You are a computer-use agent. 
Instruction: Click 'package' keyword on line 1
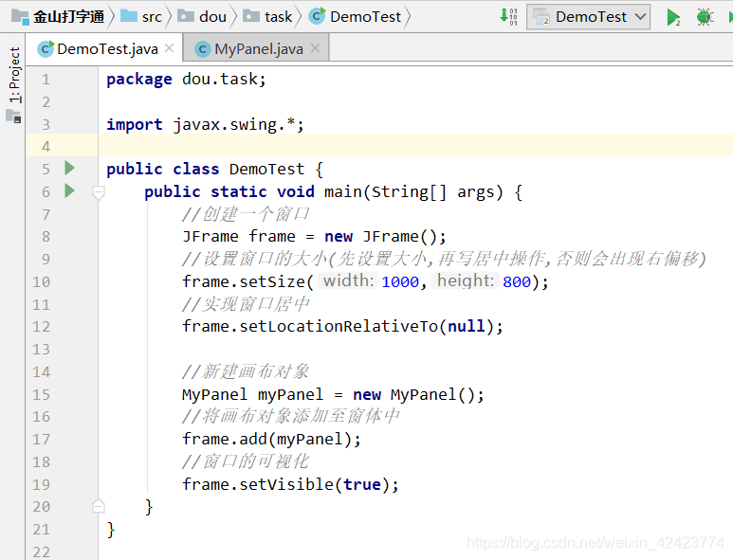138,80
